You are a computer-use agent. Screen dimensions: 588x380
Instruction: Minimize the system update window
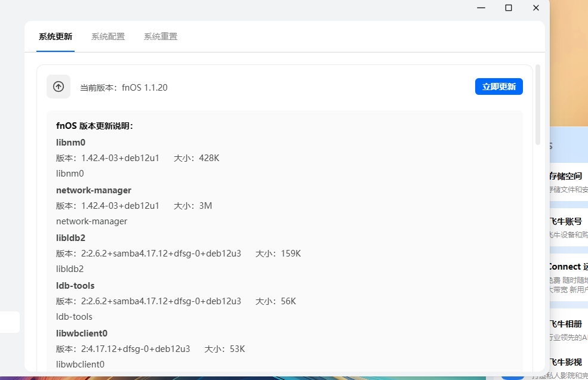click(x=481, y=8)
